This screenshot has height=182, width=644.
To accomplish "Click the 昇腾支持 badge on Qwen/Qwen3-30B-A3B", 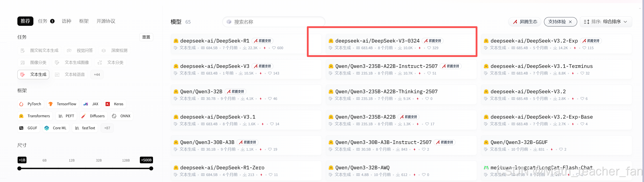I will click(247, 142).
